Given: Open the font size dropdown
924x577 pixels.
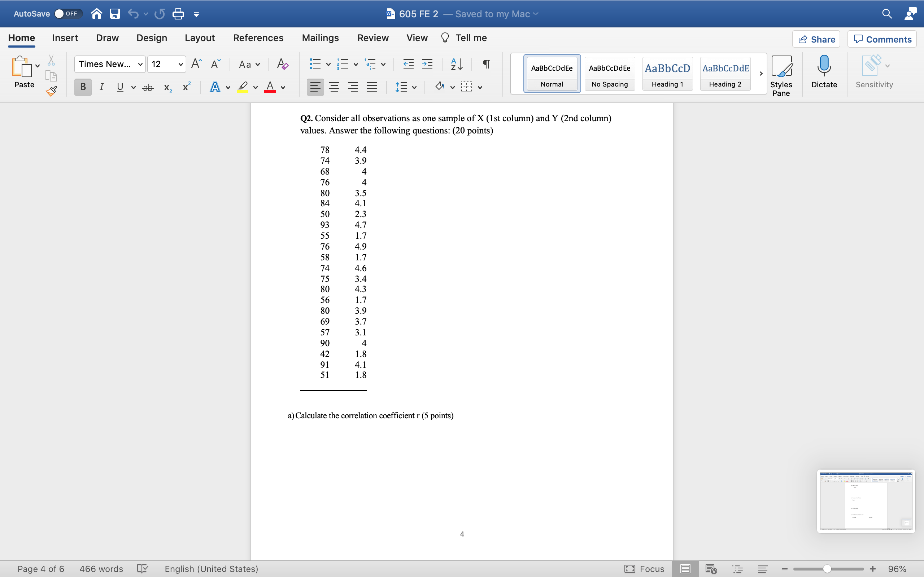Looking at the screenshot, I should [180, 64].
